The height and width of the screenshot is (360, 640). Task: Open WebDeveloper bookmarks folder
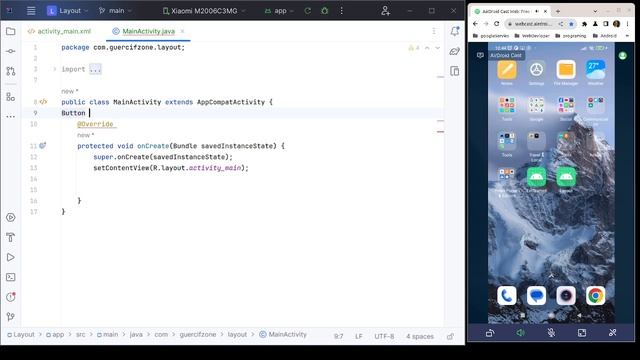tap(532, 36)
